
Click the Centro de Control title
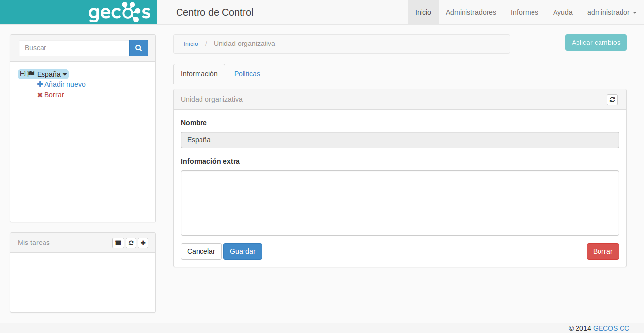215,12
